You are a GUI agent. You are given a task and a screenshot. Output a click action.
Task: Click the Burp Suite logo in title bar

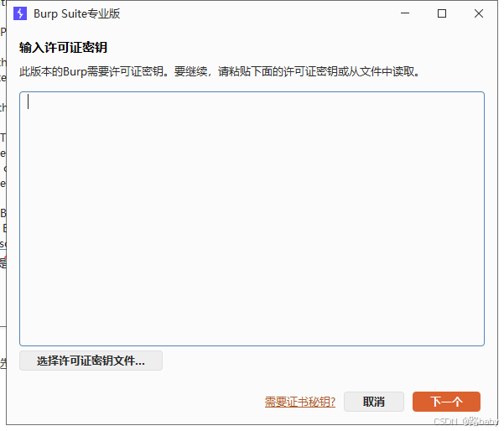pyautogui.click(x=20, y=13)
